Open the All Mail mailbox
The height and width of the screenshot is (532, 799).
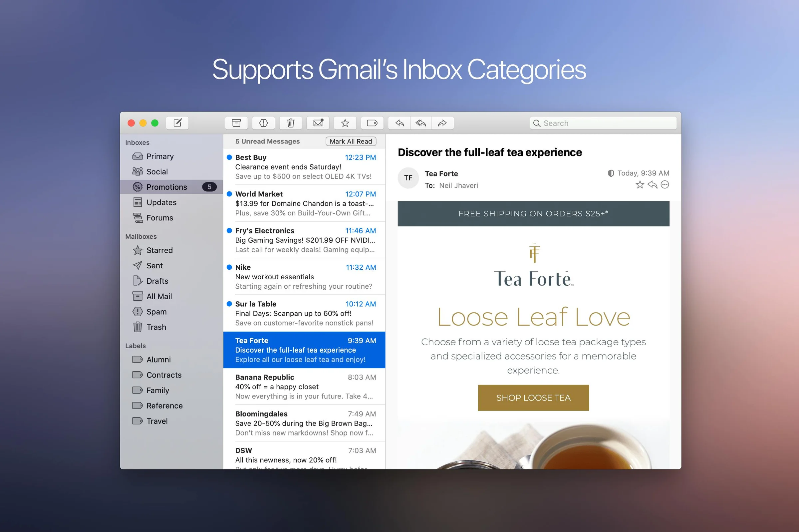pos(171,296)
